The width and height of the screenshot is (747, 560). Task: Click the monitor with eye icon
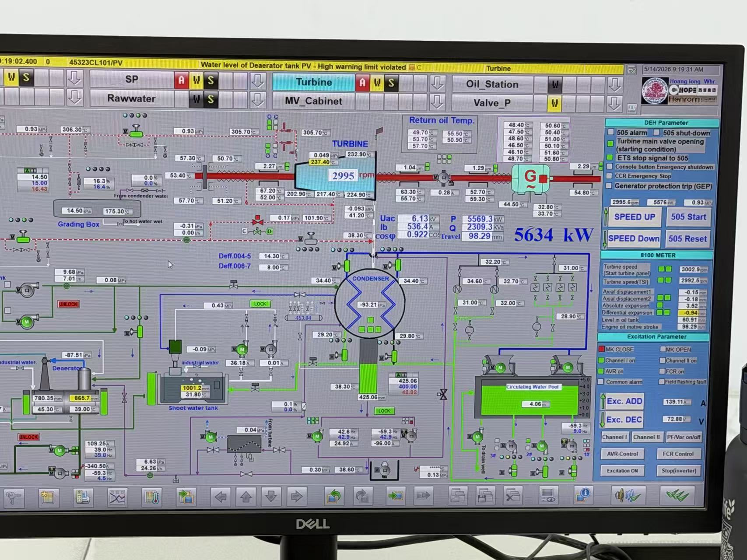[x=548, y=496]
